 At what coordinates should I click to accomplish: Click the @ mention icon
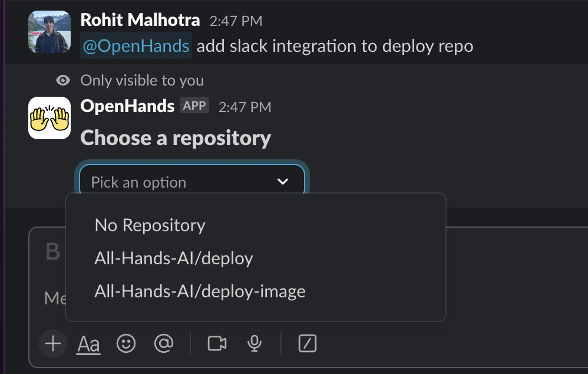[x=163, y=343]
